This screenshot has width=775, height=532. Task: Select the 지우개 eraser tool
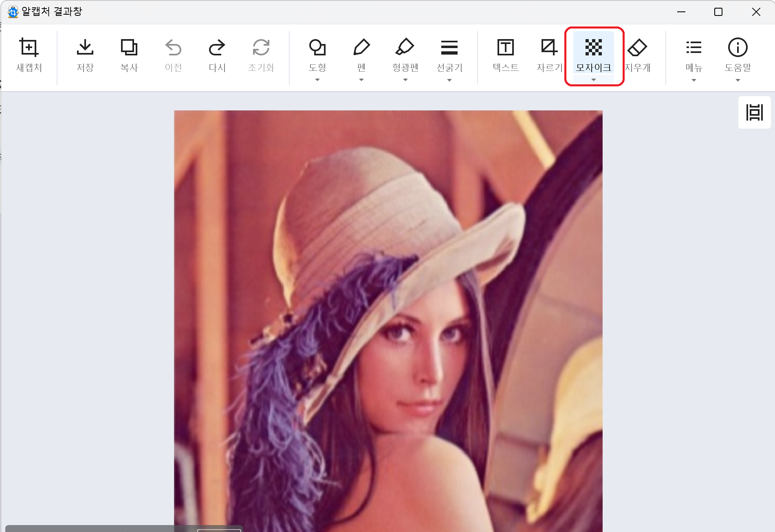638,55
